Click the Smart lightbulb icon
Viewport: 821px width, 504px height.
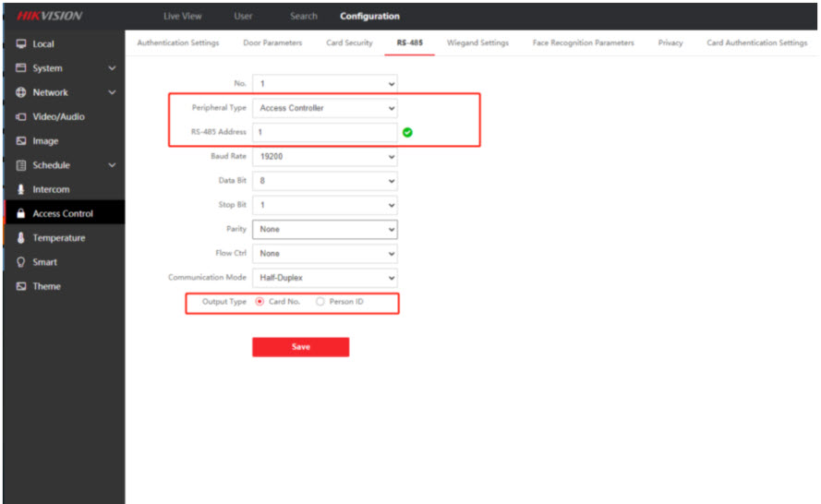pyautogui.click(x=21, y=262)
